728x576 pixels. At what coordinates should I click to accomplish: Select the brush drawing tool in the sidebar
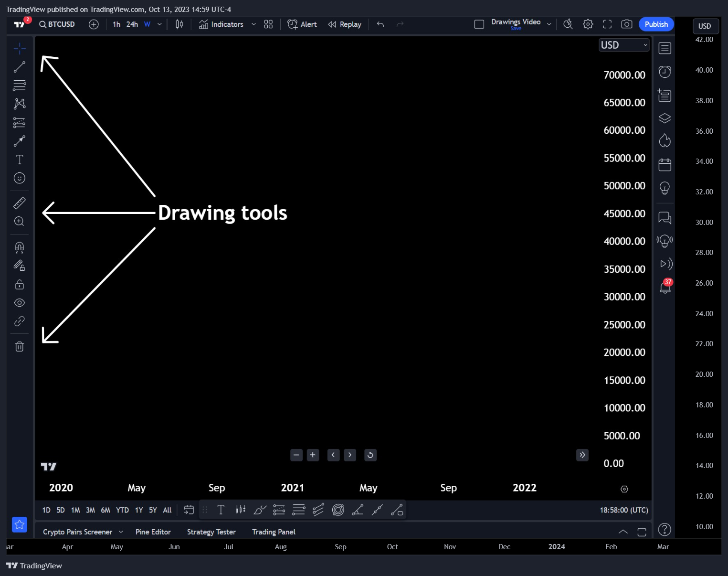pyautogui.click(x=20, y=141)
